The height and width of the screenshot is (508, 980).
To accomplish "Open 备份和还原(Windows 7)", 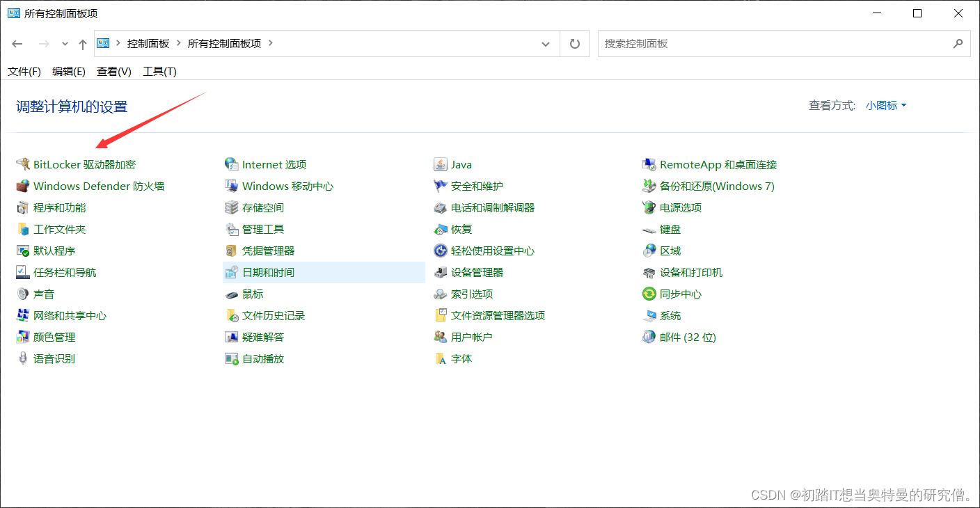I will tap(717, 186).
